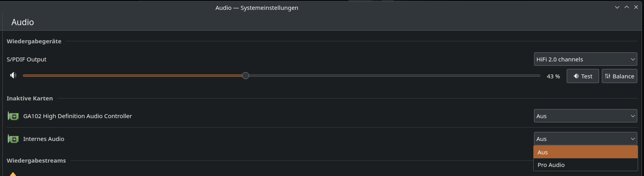Image resolution: width=644 pixels, height=176 pixels.
Task: Click the Internes Audio card name
Action: click(x=44, y=139)
